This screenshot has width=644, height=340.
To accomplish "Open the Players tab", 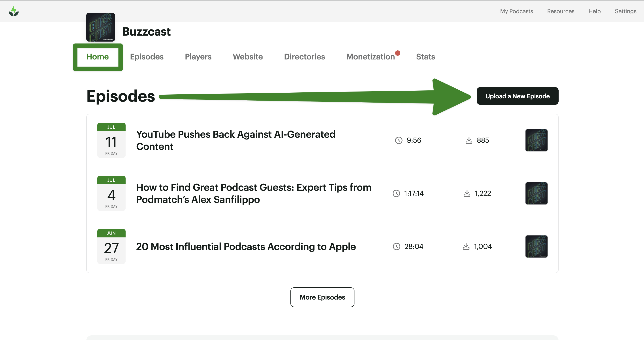I will [x=198, y=57].
